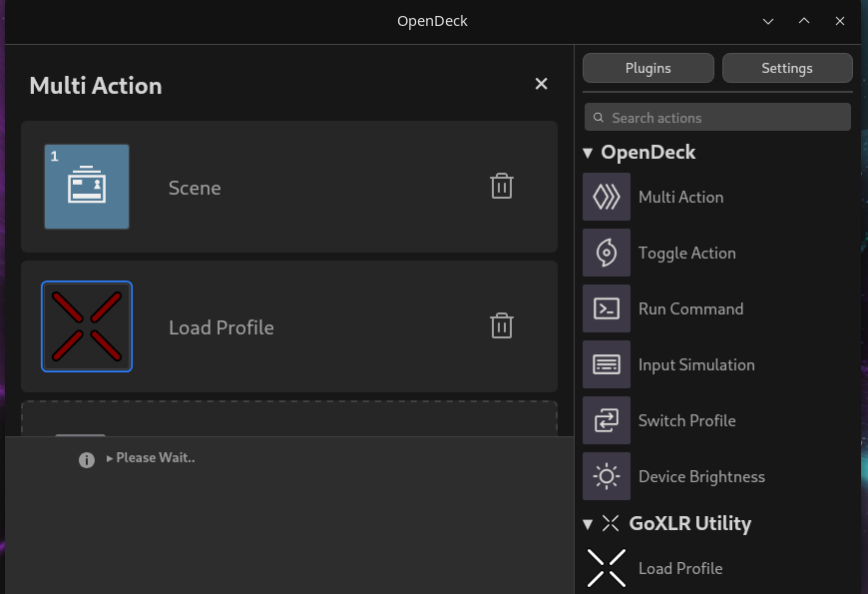The width and height of the screenshot is (868, 594).
Task: Collapse the GoXLR Utility section
Action: point(588,523)
